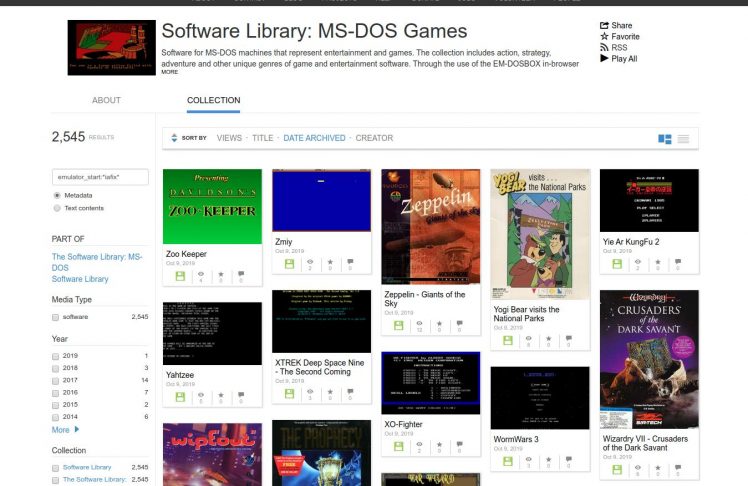Click the search query input field
Screen dimensions: 748x486
(x=100, y=177)
